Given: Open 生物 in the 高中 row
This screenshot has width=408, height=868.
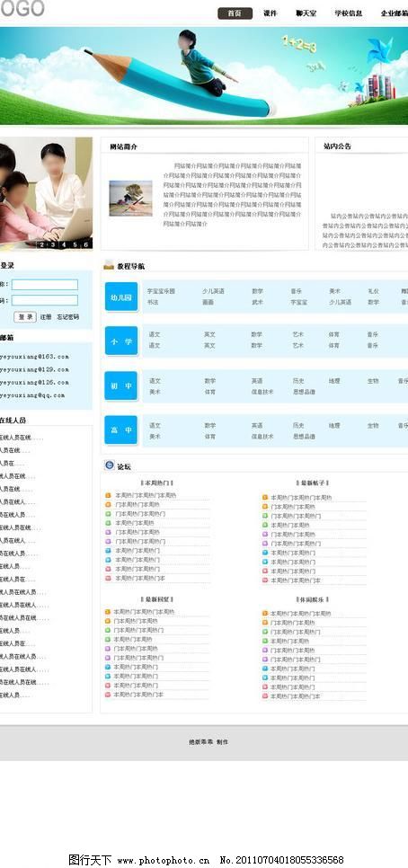Looking at the screenshot, I should pyautogui.click(x=373, y=426).
